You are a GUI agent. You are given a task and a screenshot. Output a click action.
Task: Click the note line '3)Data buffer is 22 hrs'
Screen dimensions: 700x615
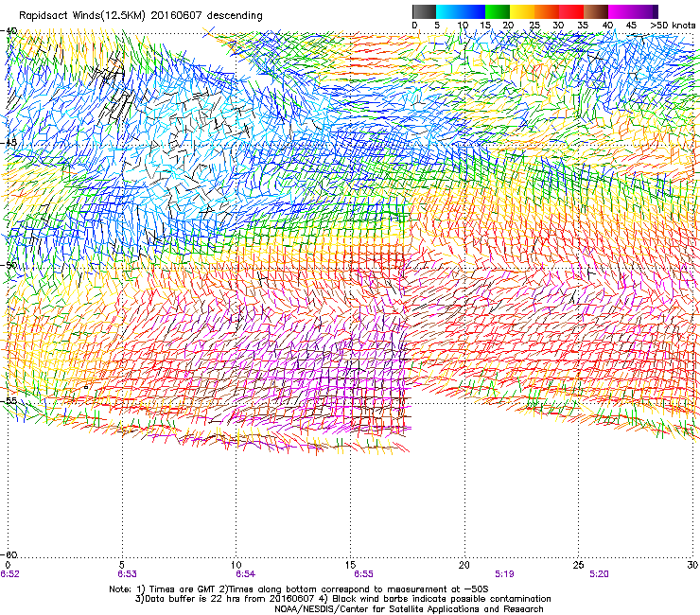point(342,599)
